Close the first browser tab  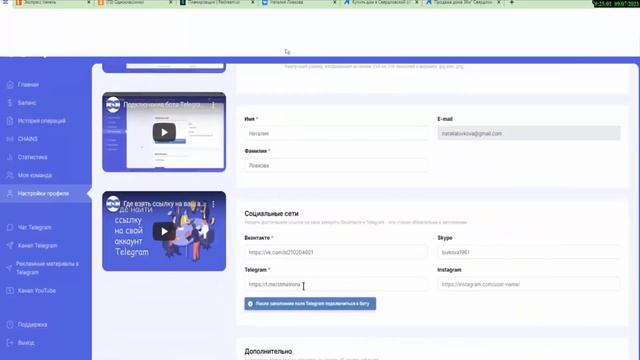pyautogui.click(x=89, y=2)
